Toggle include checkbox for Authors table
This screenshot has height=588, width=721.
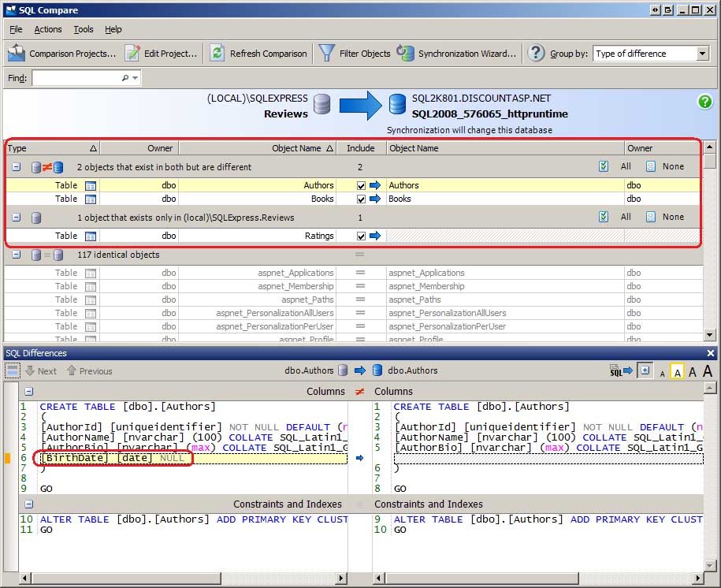click(x=361, y=186)
